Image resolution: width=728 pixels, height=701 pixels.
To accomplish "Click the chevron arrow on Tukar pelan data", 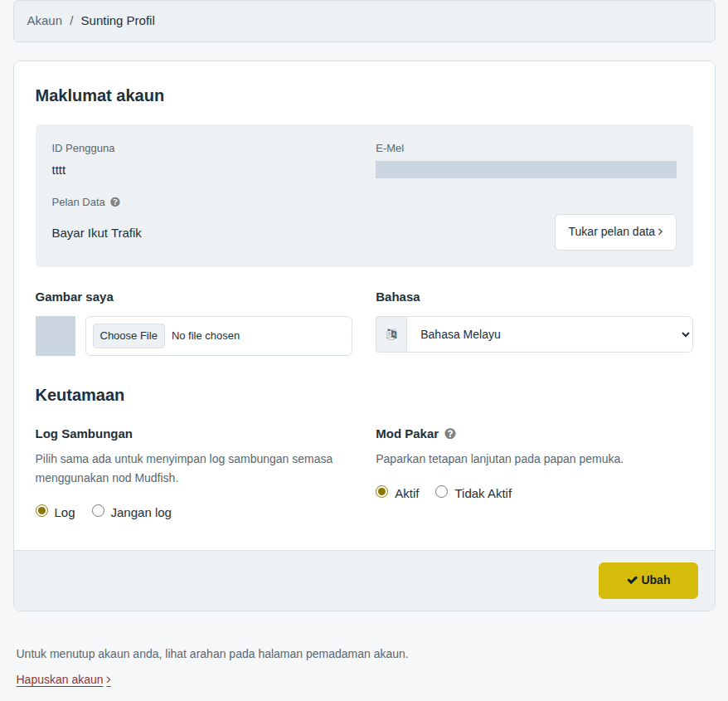I will click(x=660, y=231).
